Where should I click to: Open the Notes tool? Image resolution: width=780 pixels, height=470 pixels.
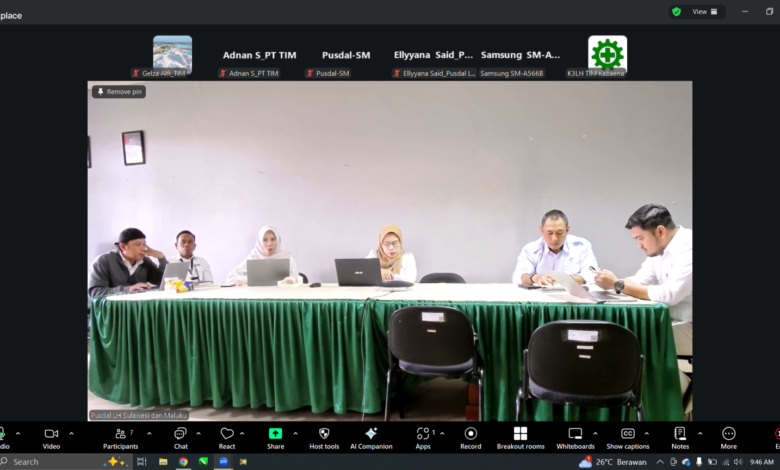(x=680, y=436)
